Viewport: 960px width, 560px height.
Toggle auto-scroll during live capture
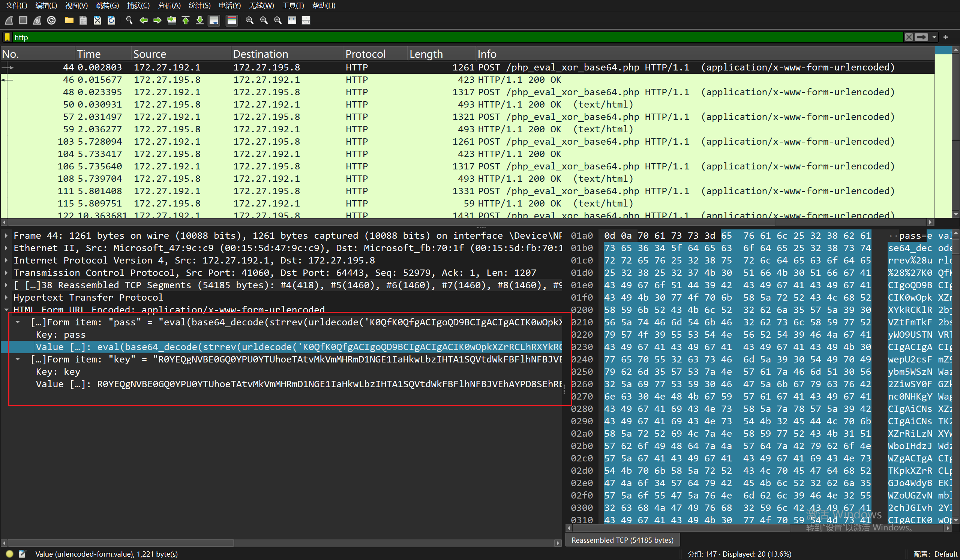pyautogui.click(x=214, y=20)
